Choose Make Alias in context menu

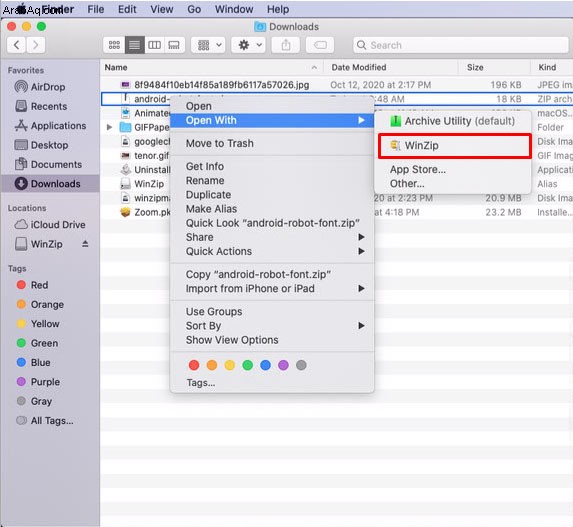[x=272, y=209]
